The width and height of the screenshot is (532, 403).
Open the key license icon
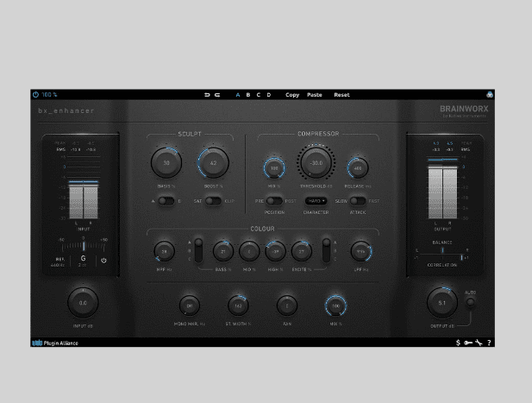click(468, 343)
